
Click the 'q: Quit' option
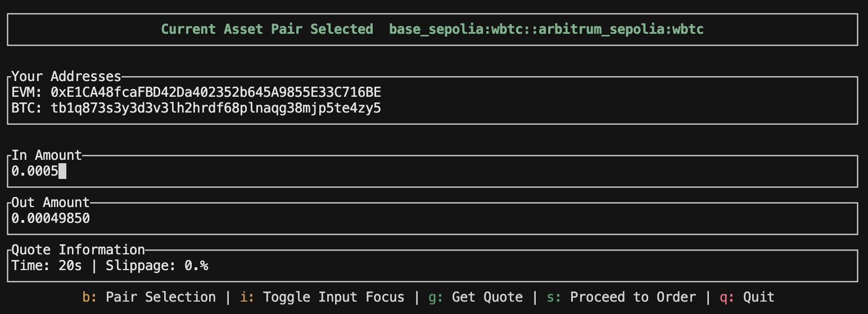(x=747, y=297)
